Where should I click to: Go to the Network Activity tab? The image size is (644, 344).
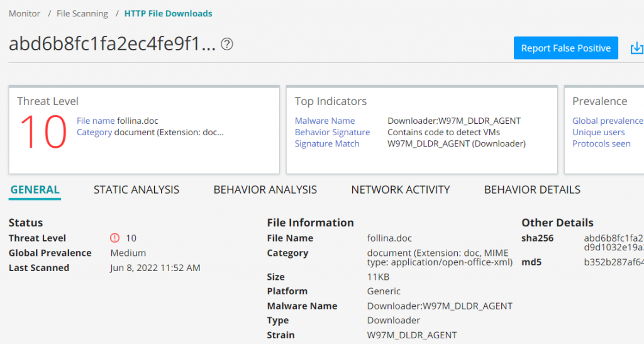tap(400, 190)
